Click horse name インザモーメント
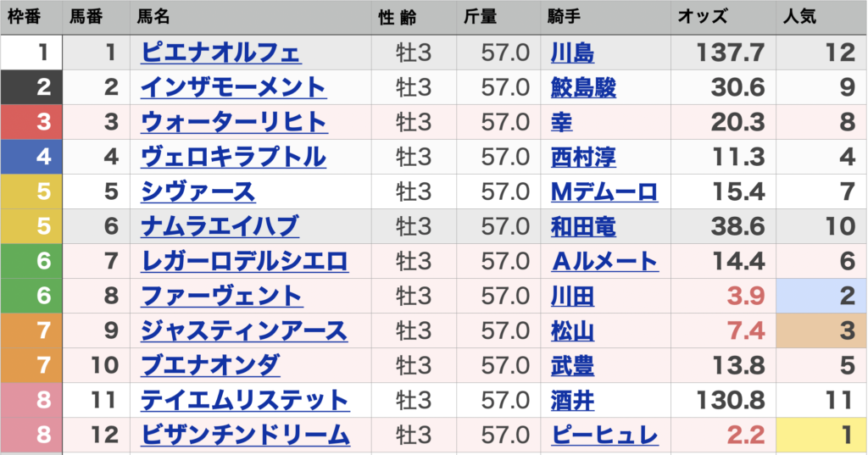 tap(233, 87)
